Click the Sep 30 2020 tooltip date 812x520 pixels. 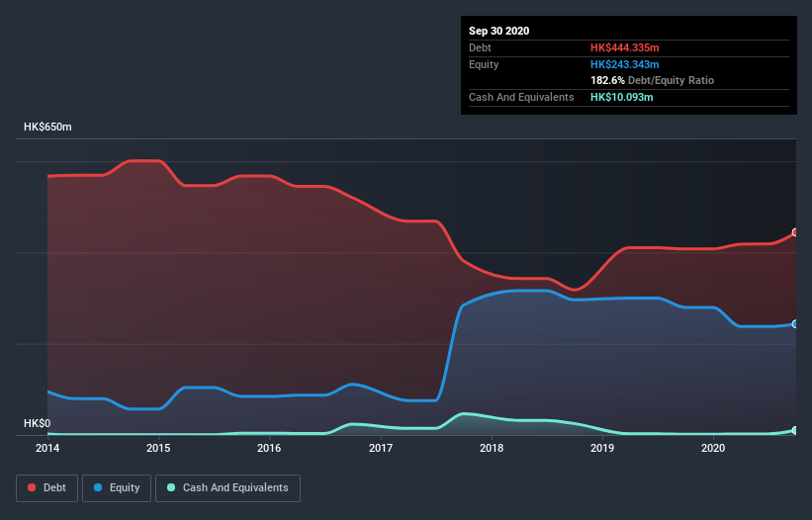499,31
